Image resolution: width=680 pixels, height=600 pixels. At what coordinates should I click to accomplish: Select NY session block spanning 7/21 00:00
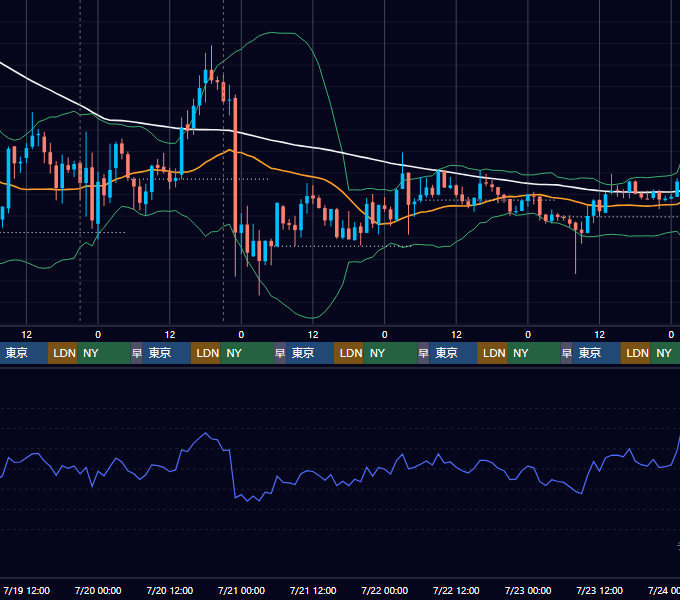coord(247,353)
